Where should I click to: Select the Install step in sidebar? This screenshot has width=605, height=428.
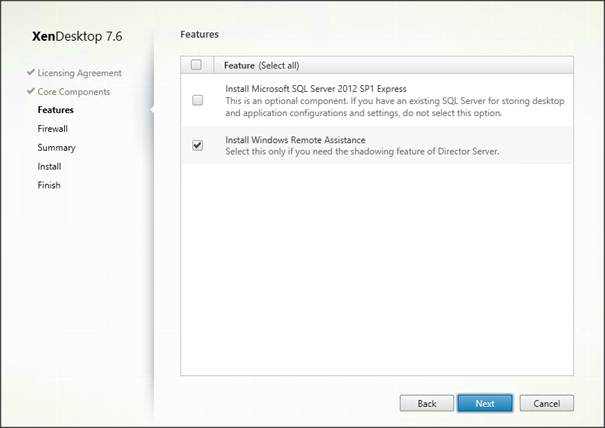click(x=49, y=166)
